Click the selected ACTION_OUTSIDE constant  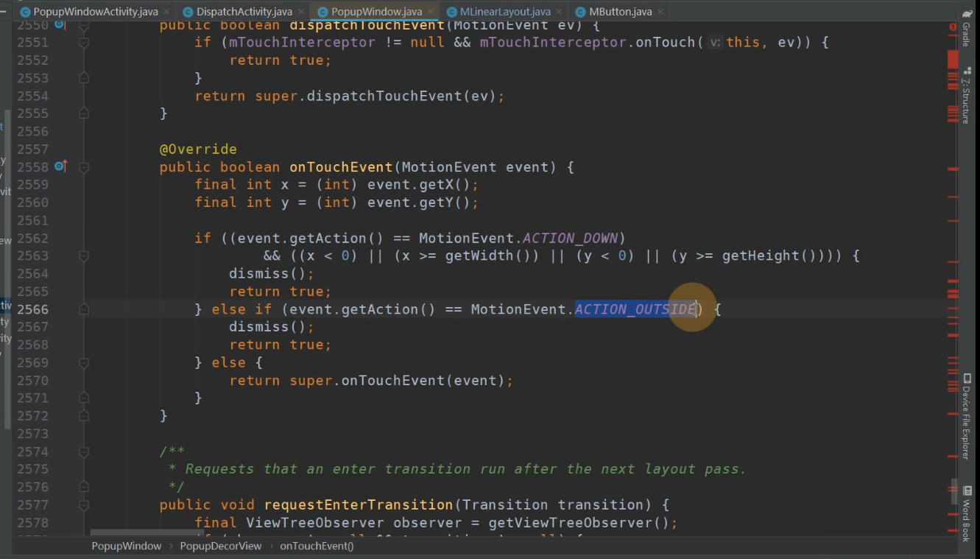[635, 309]
